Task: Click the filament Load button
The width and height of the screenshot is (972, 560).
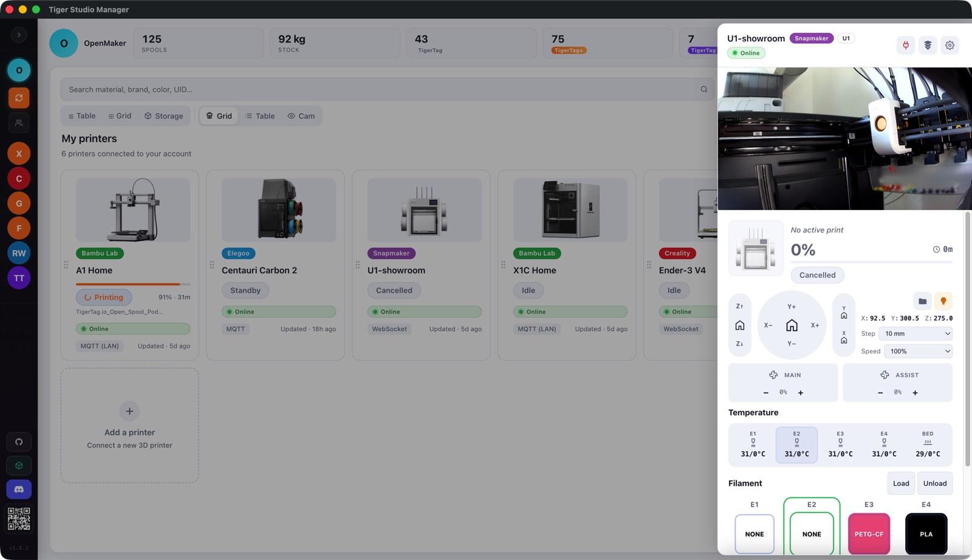Action: pos(901,483)
